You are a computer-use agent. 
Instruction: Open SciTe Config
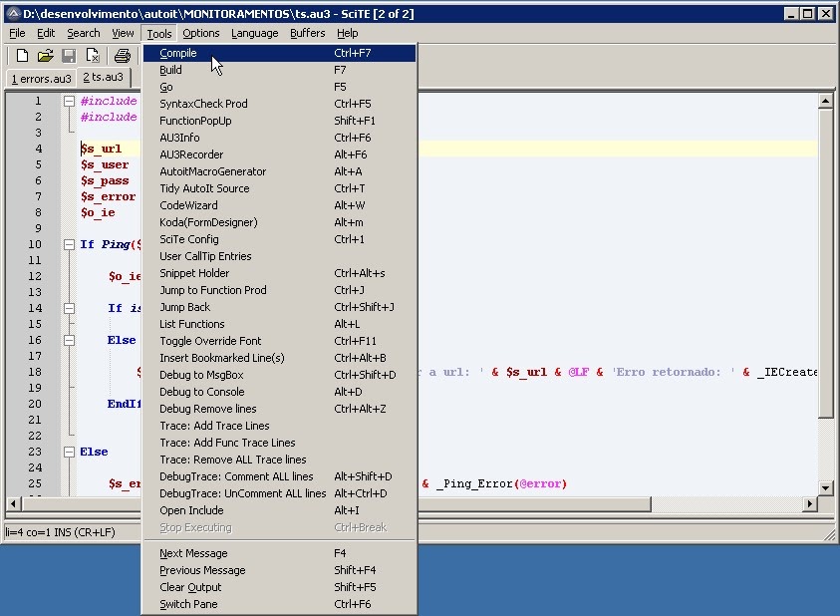279,239
